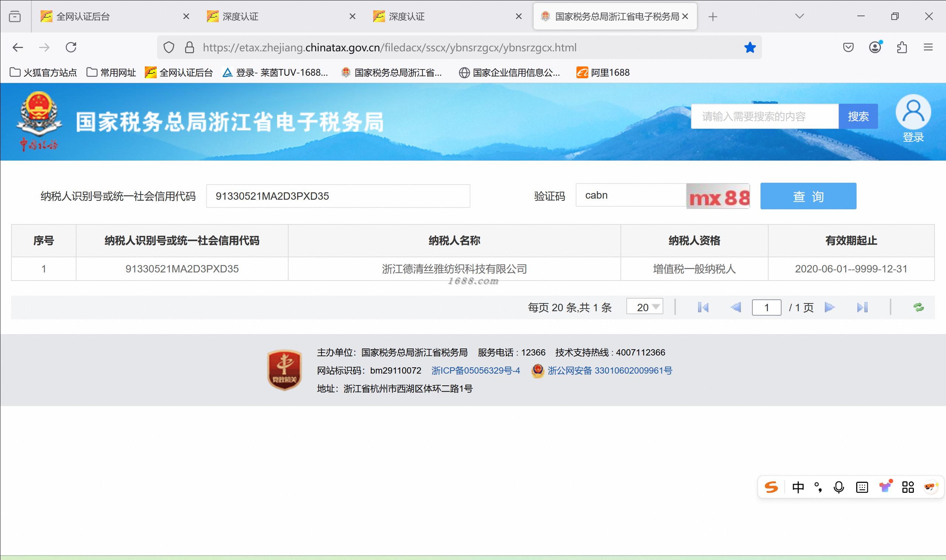The width and height of the screenshot is (946, 560).
Task: Open Firefox application hamburger menu
Action: pos(928,48)
